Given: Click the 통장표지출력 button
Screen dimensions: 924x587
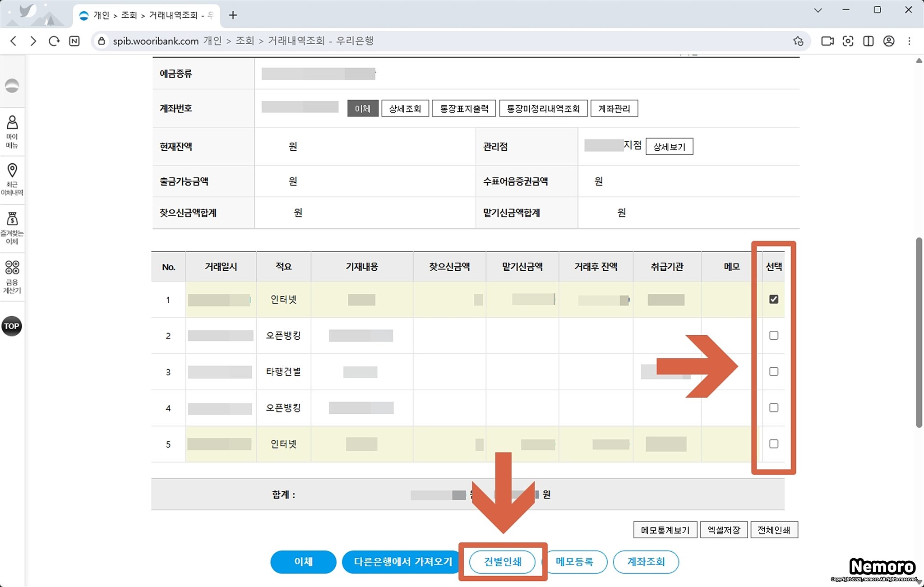Looking at the screenshot, I should (x=464, y=108).
